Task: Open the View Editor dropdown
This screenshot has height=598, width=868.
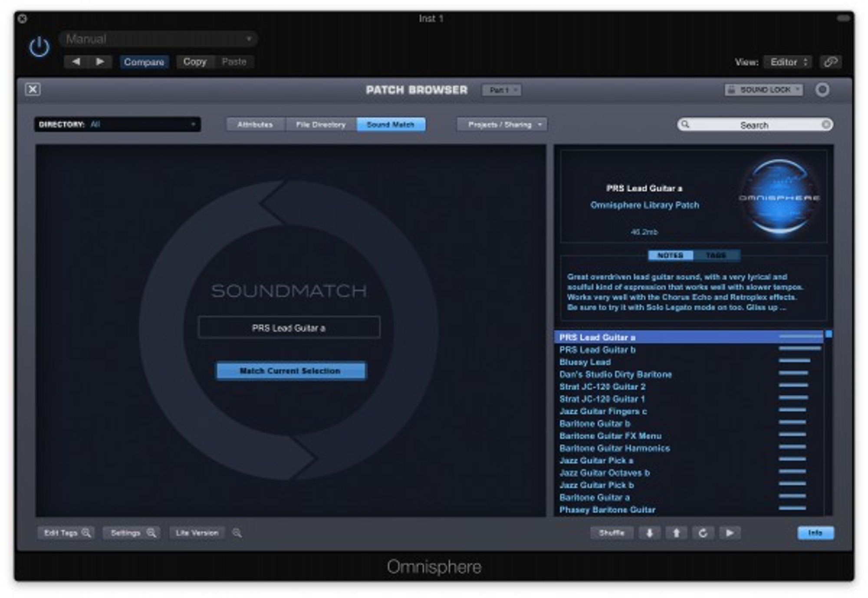Action: coord(788,62)
